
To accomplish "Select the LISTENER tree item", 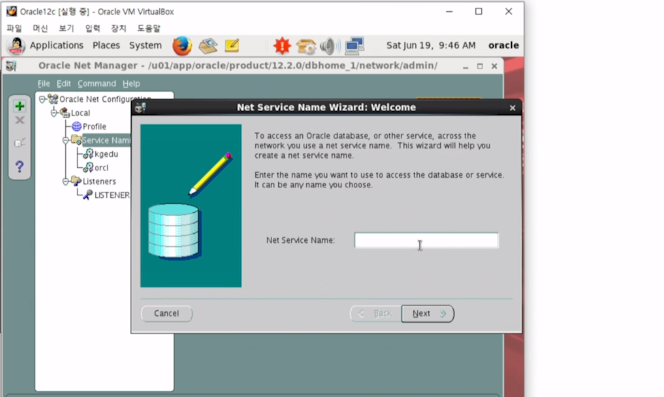I will (x=111, y=195).
